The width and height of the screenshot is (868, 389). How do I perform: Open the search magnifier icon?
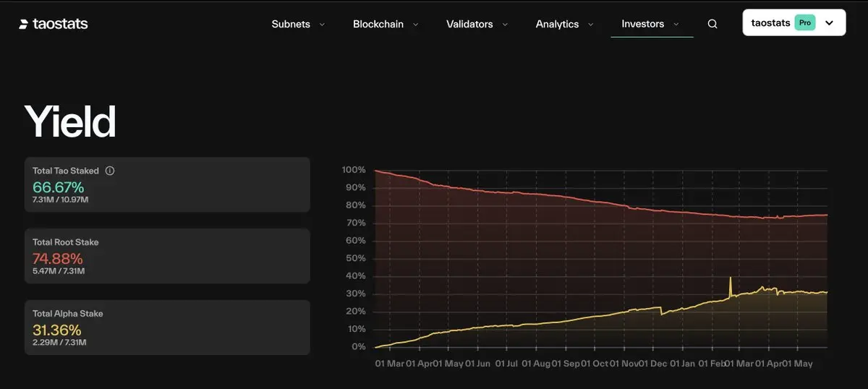click(712, 24)
